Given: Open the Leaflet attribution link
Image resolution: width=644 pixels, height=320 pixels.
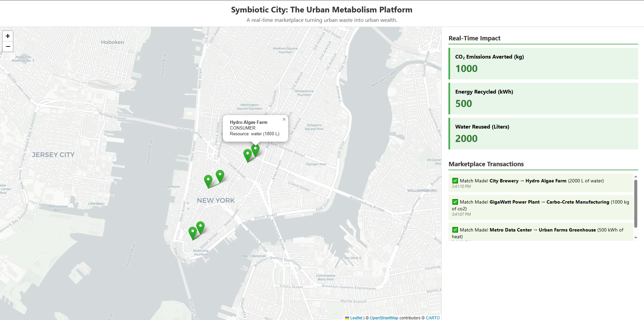Looking at the screenshot, I should click(356, 318).
